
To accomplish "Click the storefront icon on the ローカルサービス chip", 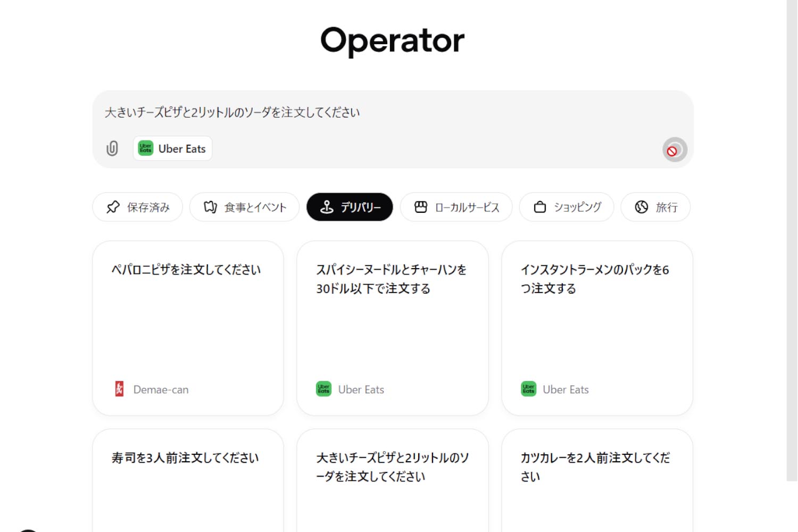I will 422,207.
